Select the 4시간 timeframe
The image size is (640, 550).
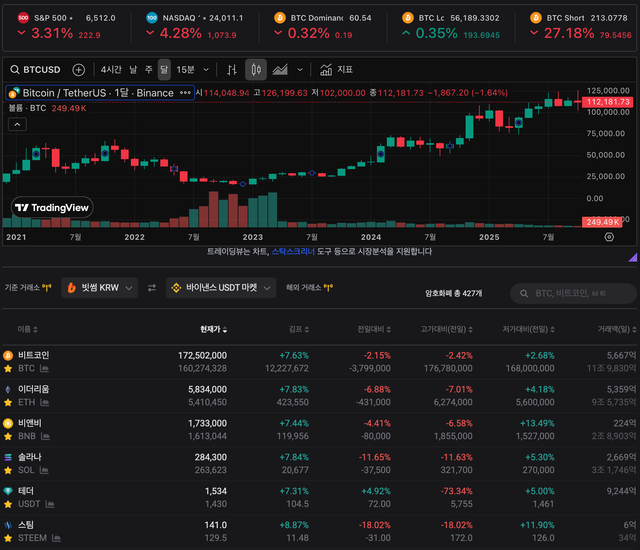111,70
